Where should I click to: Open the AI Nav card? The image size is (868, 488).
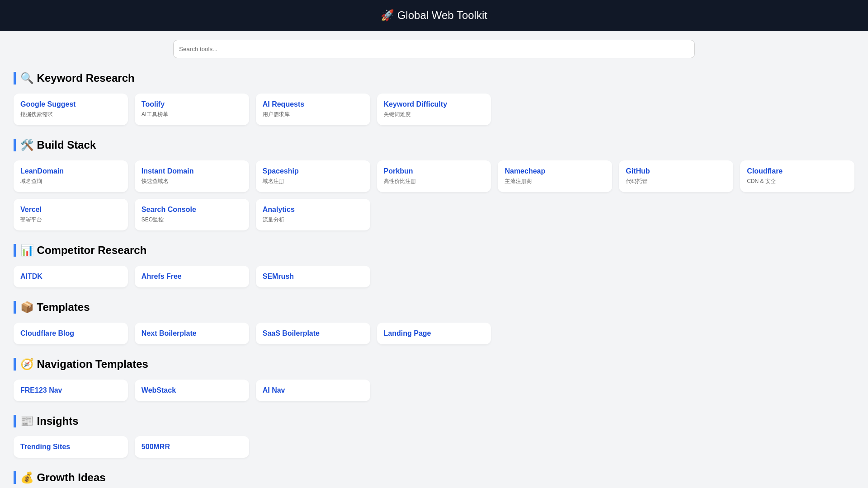pyautogui.click(x=313, y=390)
